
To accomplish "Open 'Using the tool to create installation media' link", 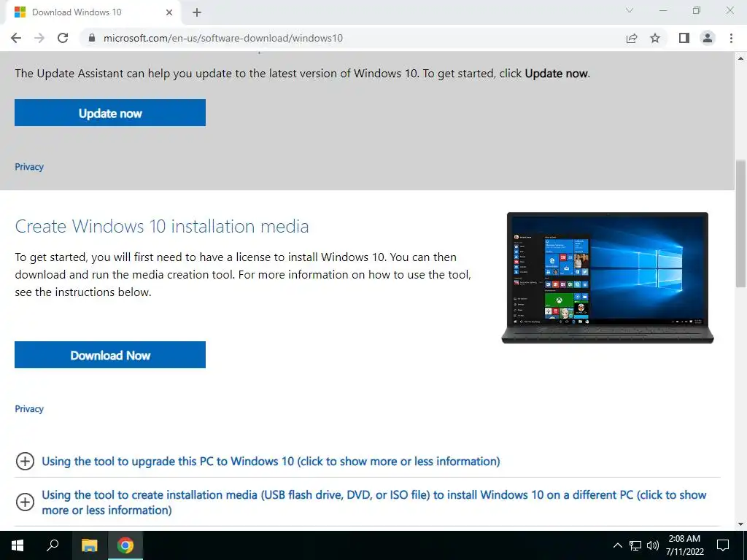I will 374,502.
